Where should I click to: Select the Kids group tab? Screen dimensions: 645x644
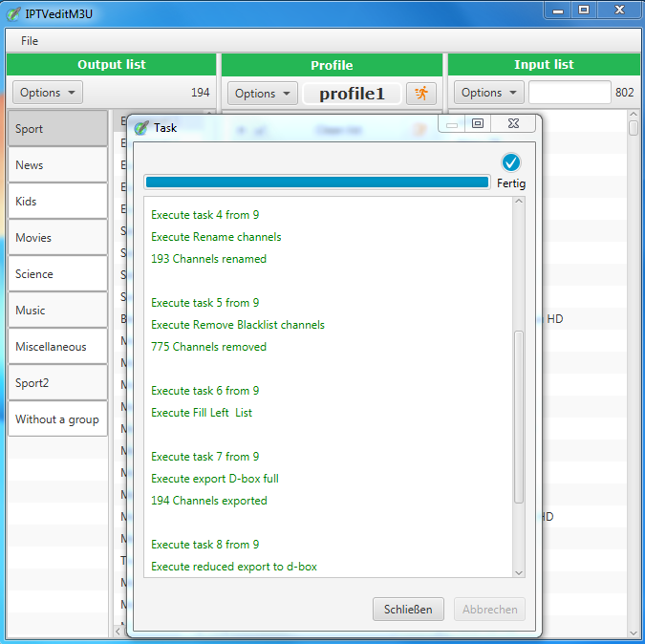[57, 202]
